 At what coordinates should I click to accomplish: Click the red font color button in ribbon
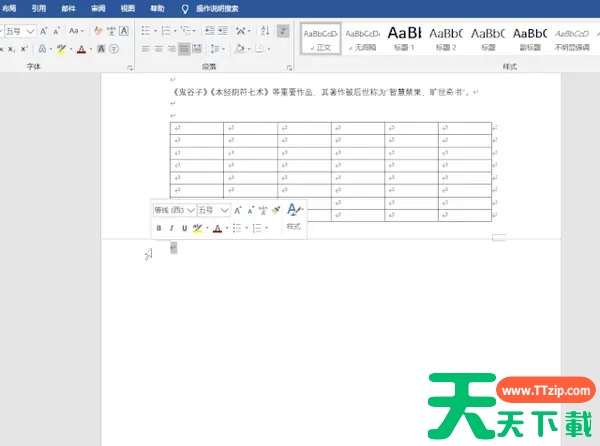pos(80,48)
